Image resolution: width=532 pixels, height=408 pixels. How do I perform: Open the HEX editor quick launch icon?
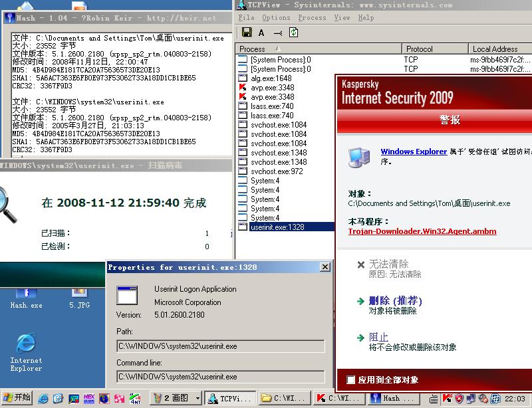click(x=89, y=398)
